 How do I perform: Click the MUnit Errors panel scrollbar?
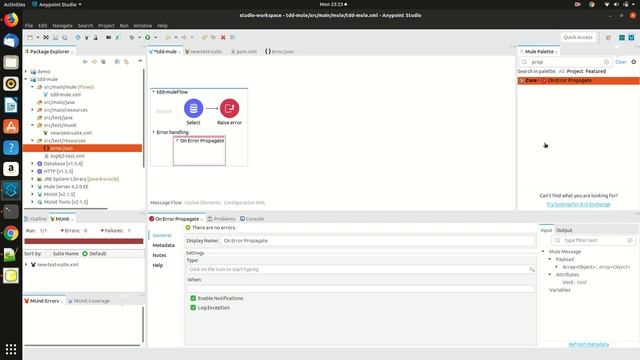click(143, 325)
